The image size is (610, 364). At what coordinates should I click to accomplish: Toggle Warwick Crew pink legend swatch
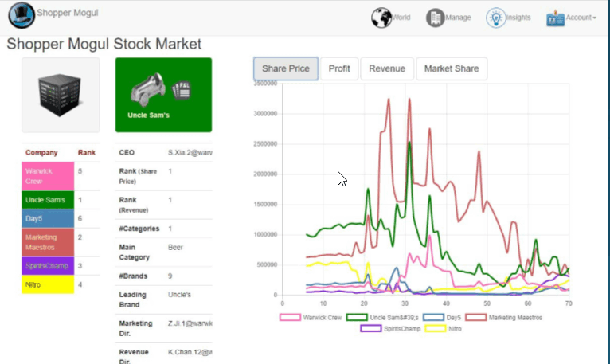(290, 318)
